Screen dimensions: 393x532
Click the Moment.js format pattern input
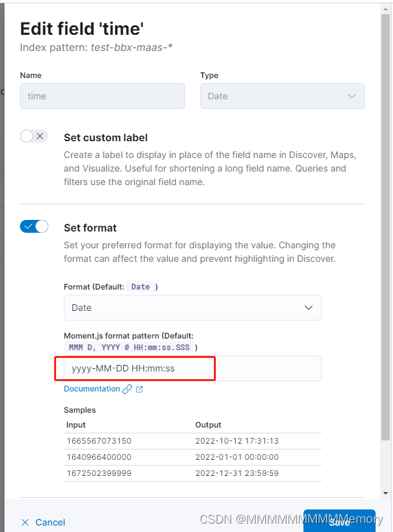point(135,368)
